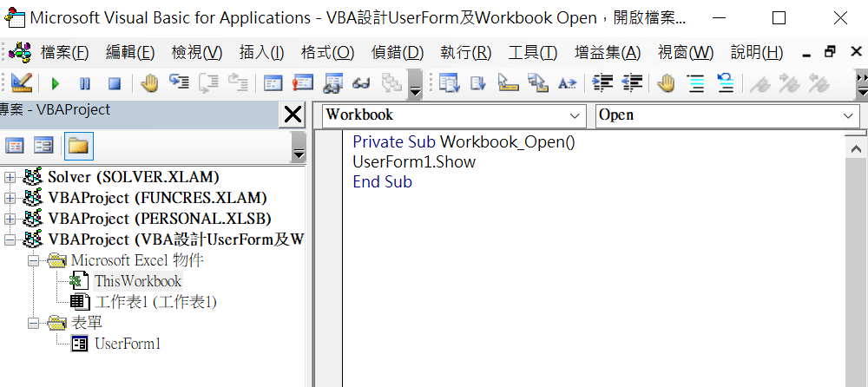
Task: Select Solver (SOLVER.XLAM) project label
Action: pyautogui.click(x=134, y=177)
